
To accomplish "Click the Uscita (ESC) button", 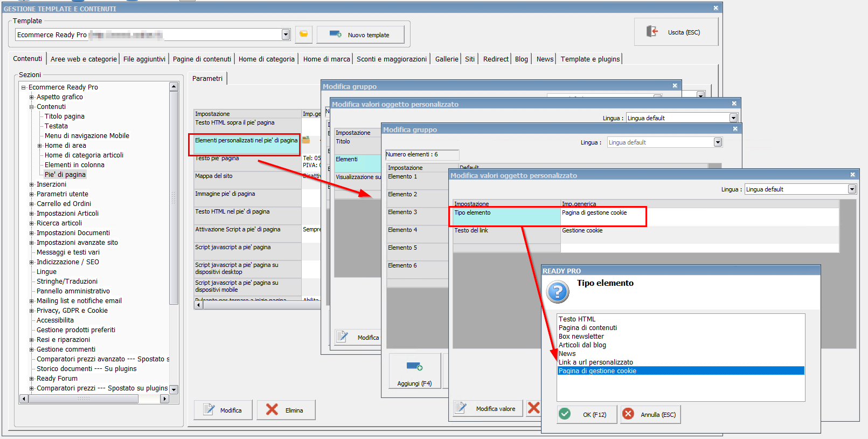I will tap(676, 32).
